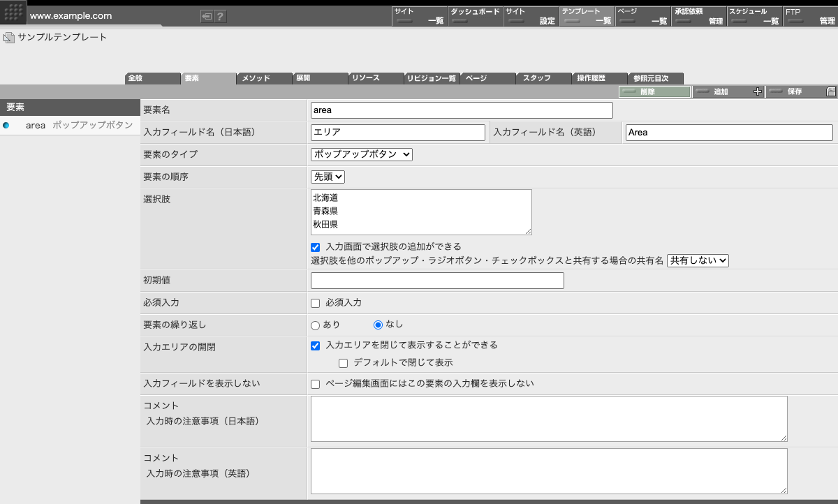Toggle 入力エリアを閉じて表示することができる checkbox
Image resolution: width=838 pixels, height=504 pixels.
pyautogui.click(x=316, y=346)
